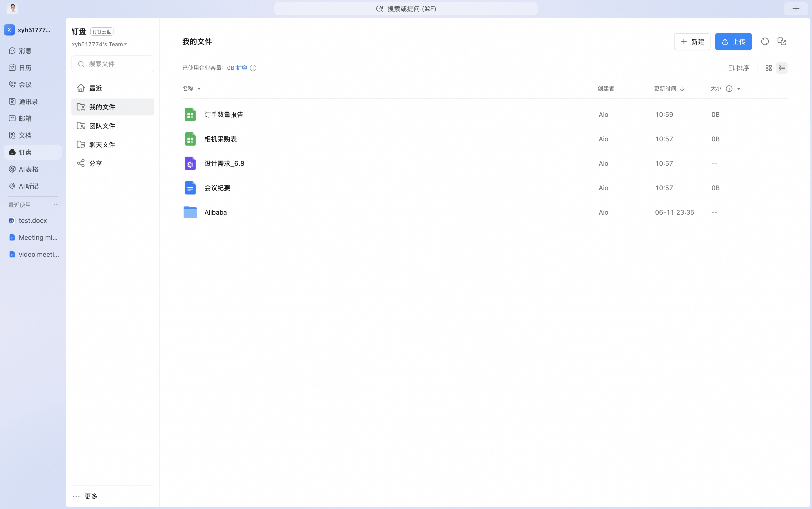Click the info icon beside 扩容
812x509 pixels.
[x=253, y=68]
